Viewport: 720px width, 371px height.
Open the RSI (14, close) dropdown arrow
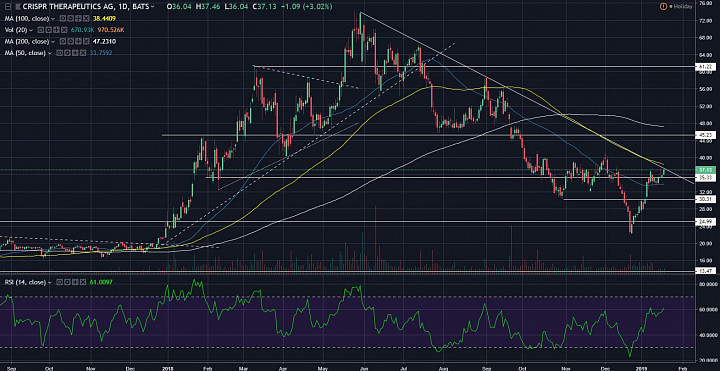click(50, 283)
